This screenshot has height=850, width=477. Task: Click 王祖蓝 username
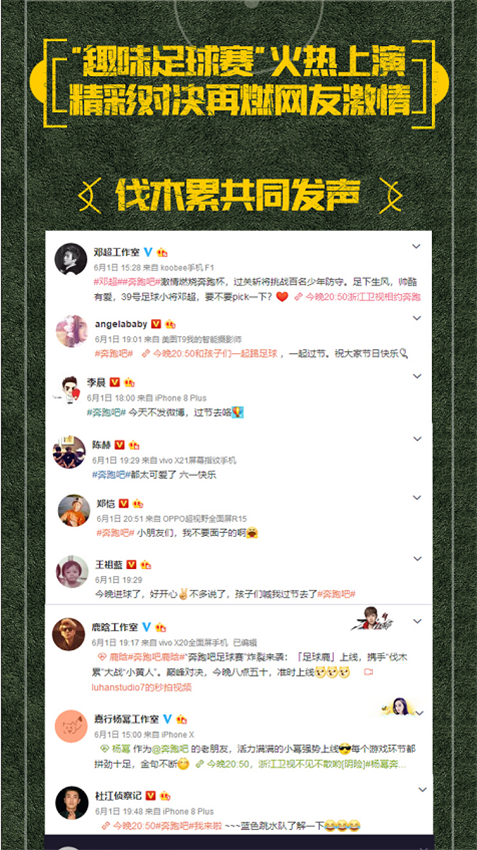[108, 565]
